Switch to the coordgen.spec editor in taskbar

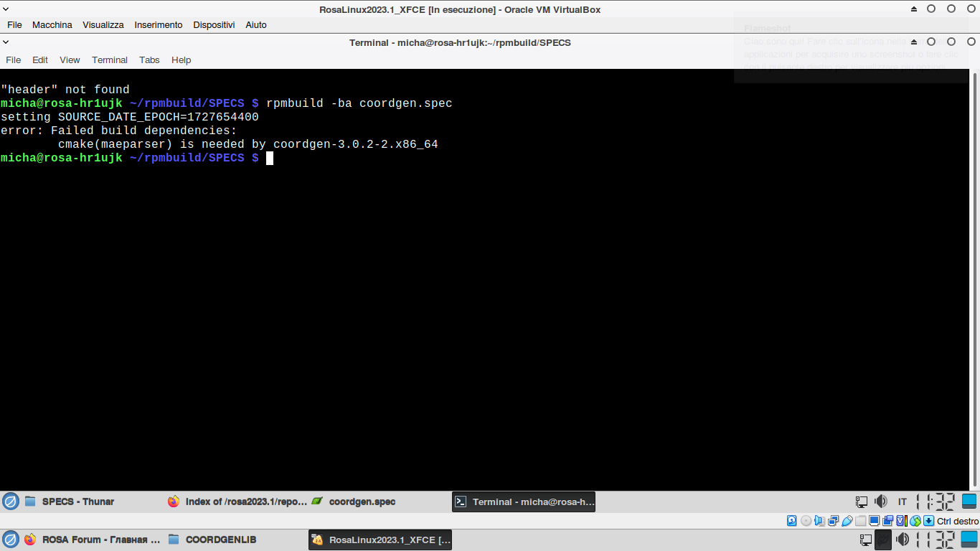coord(380,501)
